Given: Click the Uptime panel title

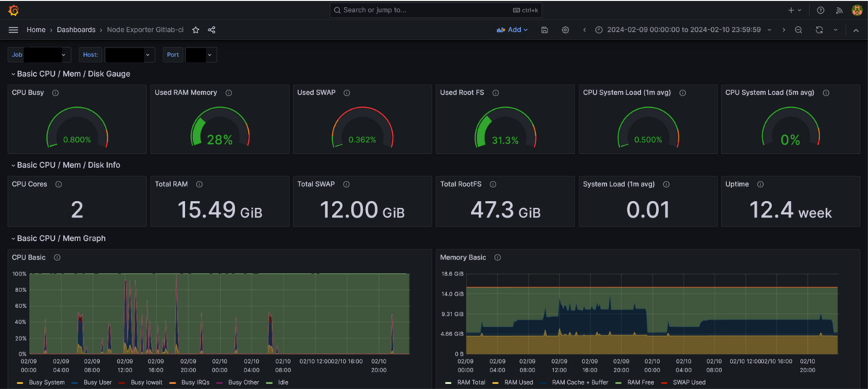Looking at the screenshot, I should click(x=738, y=184).
